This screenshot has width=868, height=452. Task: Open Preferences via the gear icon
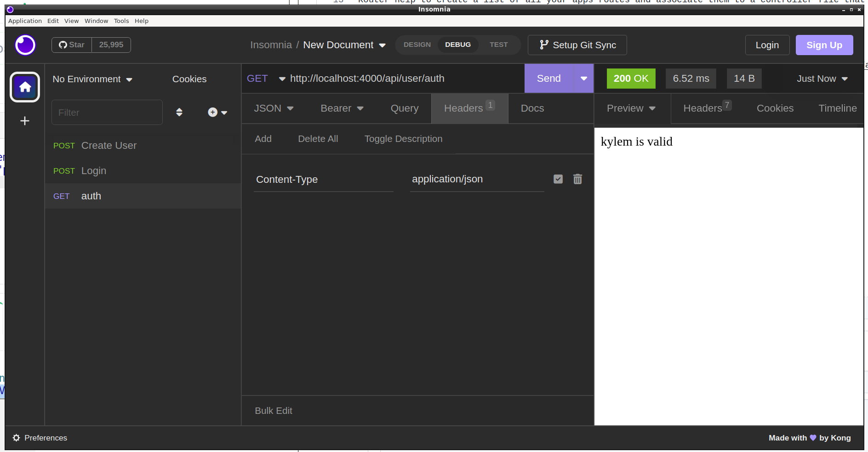[17, 438]
